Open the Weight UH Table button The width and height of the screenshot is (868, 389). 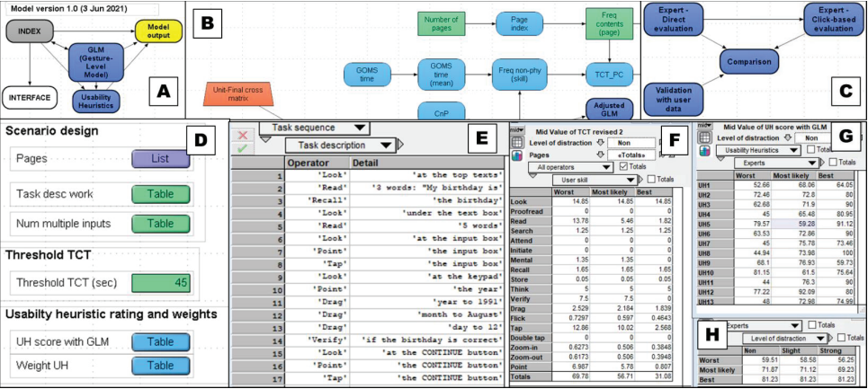[161, 366]
